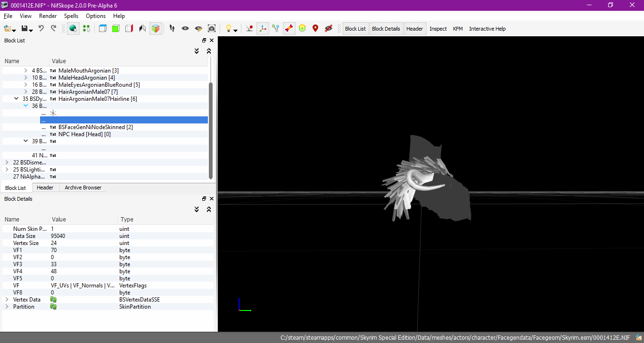This screenshot has height=343, width=644.
Task: Click the colored axis star icon in tree
Action: [x=53, y=113]
